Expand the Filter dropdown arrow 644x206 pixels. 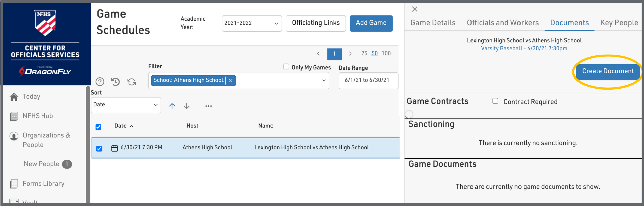(x=324, y=81)
